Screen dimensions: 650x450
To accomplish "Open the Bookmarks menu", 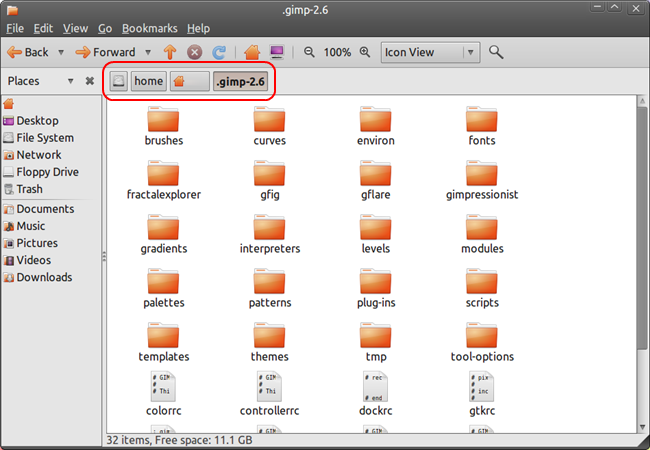I will coord(149,28).
